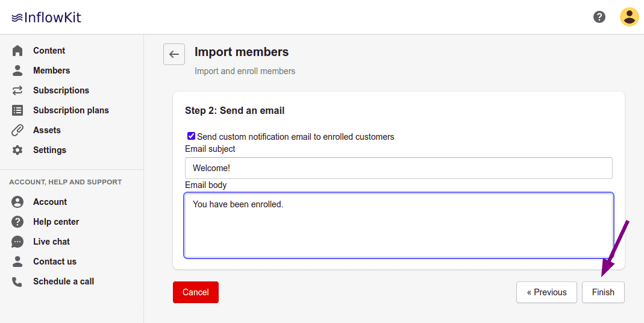Click the Schedule a call phone icon
The image size is (644, 323).
coord(17,281)
